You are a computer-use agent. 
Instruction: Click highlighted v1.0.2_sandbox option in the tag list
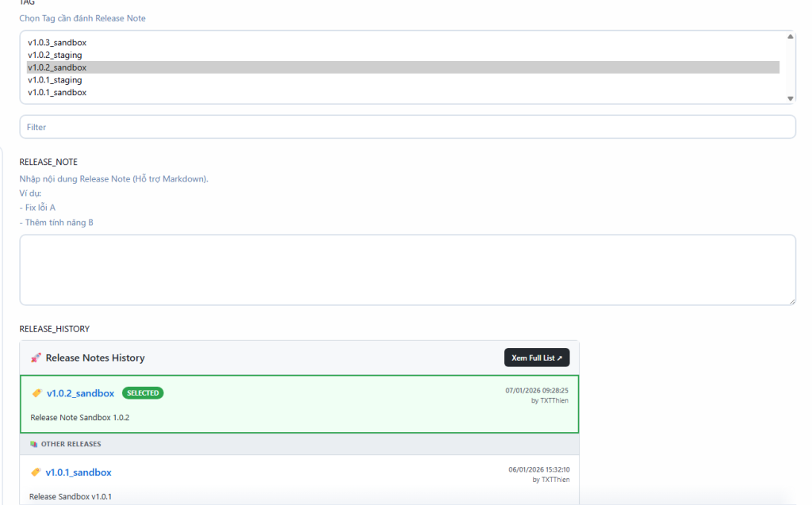coord(57,67)
